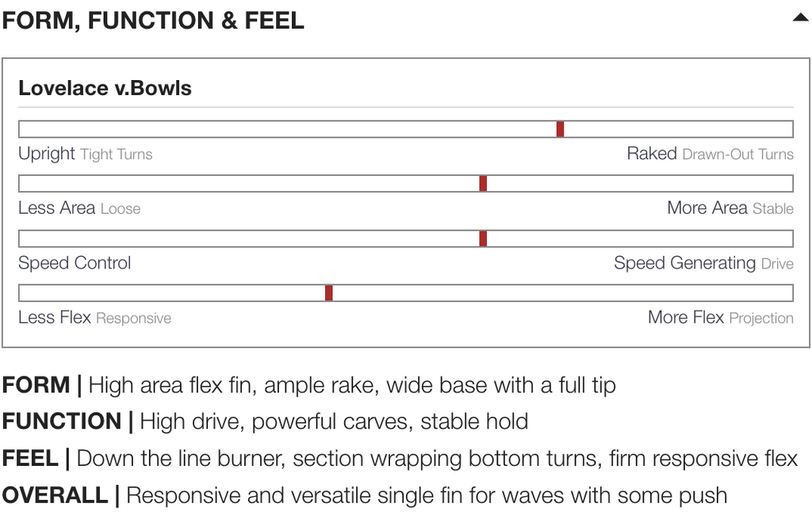Select the Lovelace v.Bowls title
This screenshot has height=515, width=812.
tap(105, 88)
